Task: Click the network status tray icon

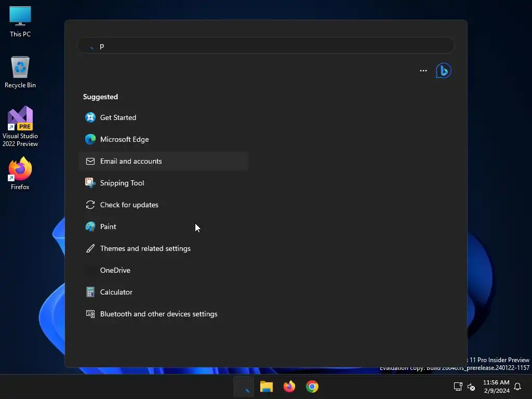Action: point(458,387)
